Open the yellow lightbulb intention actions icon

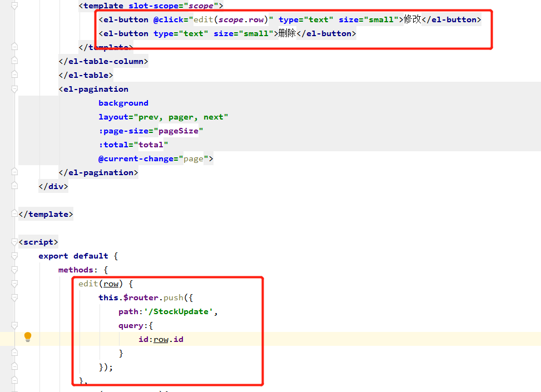(x=28, y=337)
